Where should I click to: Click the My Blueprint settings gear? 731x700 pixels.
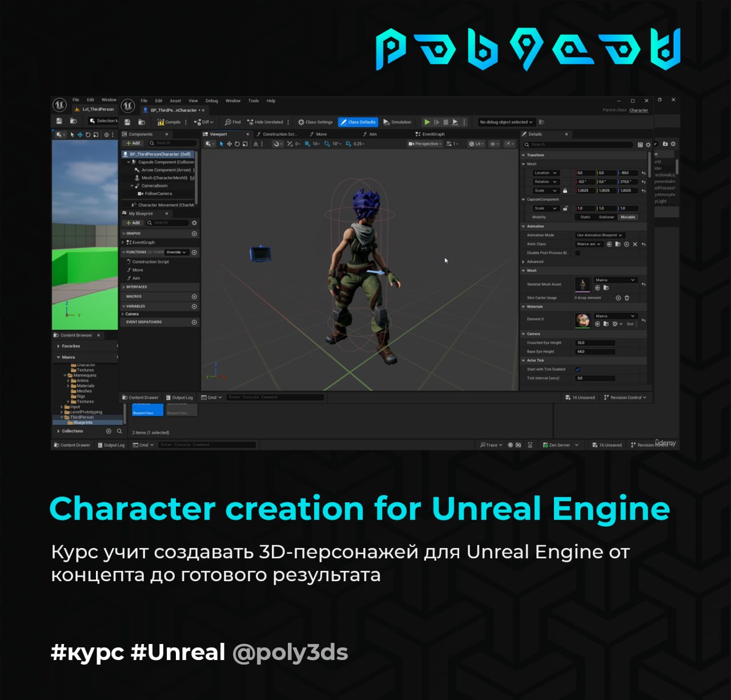click(x=194, y=223)
